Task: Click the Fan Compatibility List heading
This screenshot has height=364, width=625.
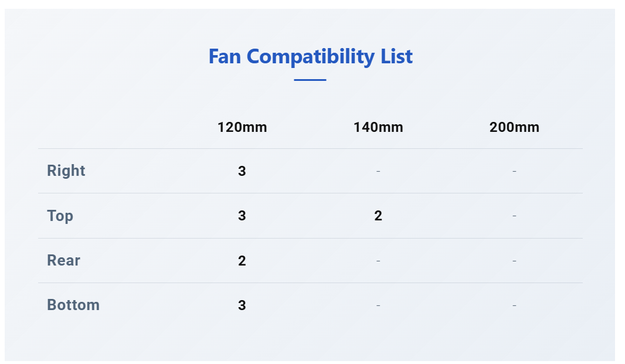Action: [311, 56]
